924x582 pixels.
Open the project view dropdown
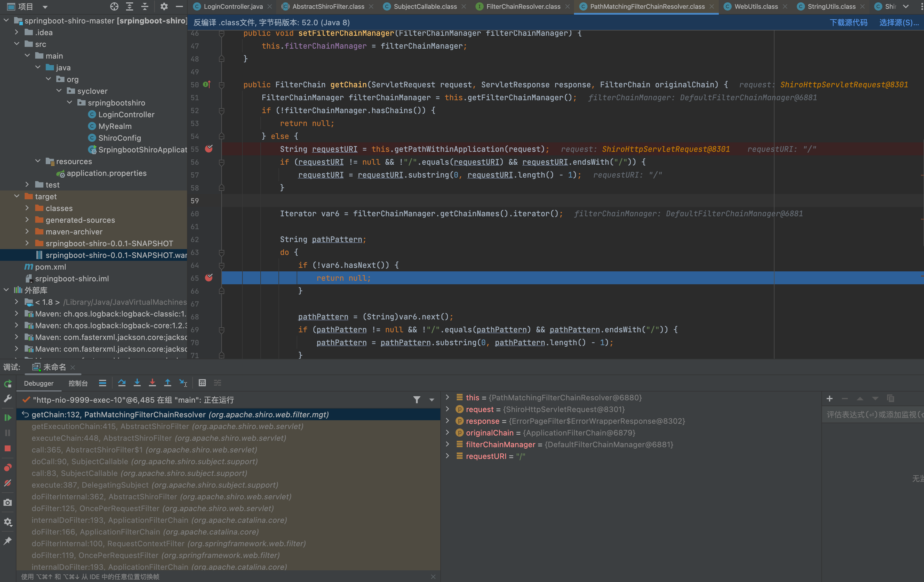[x=45, y=6]
